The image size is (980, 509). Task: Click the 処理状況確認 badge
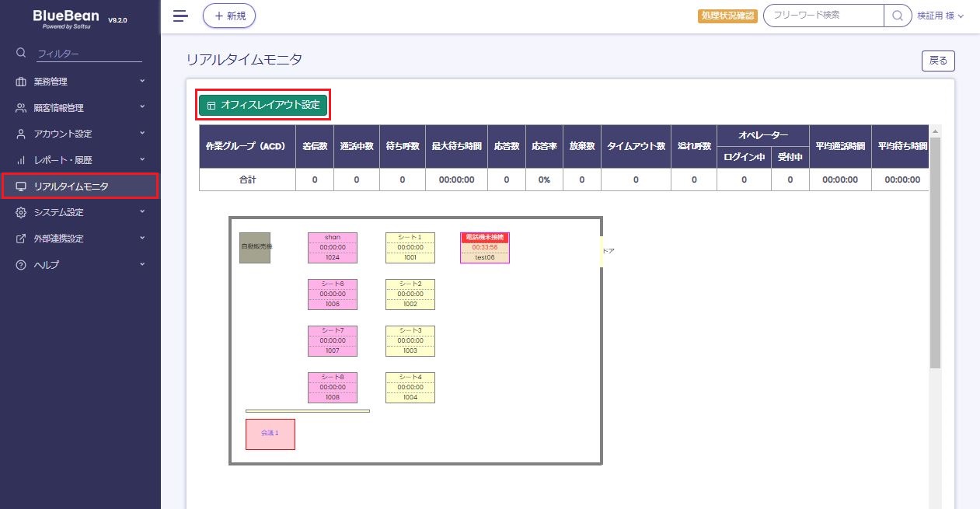728,16
